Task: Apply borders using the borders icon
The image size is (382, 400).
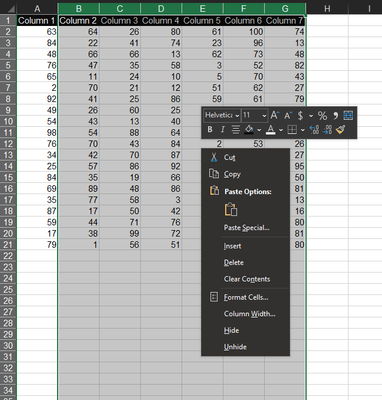Action: 292,129
